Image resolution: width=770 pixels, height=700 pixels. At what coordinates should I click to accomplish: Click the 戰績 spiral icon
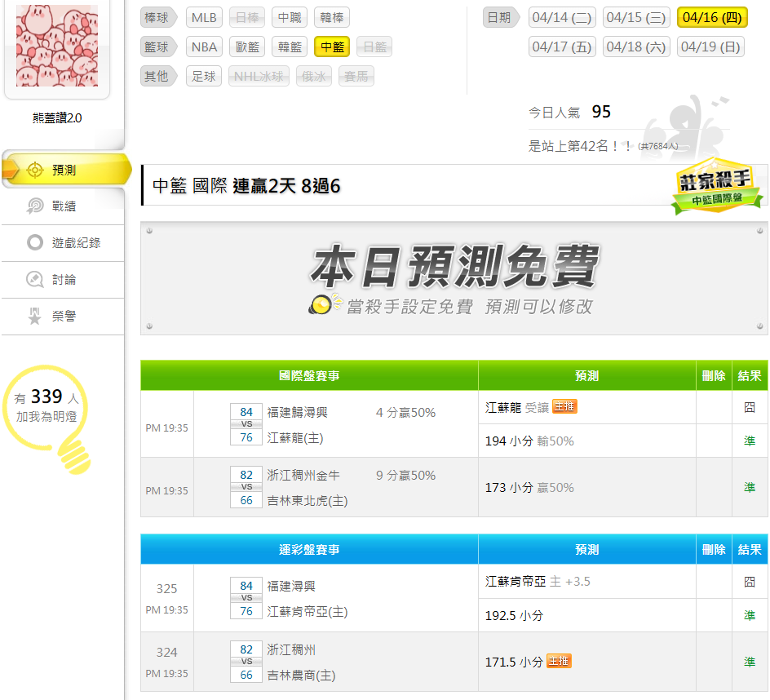click(35, 206)
